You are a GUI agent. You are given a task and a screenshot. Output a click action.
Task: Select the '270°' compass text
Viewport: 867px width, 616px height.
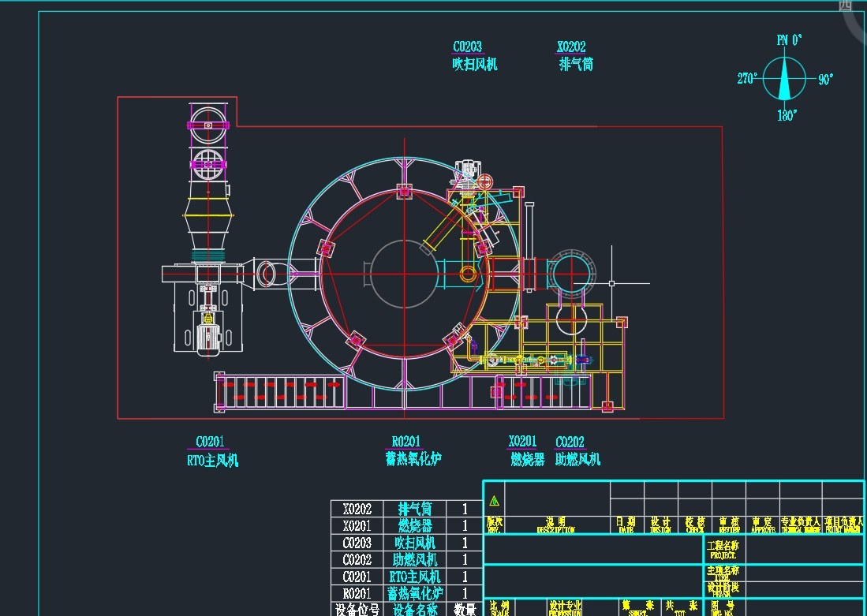tap(747, 79)
